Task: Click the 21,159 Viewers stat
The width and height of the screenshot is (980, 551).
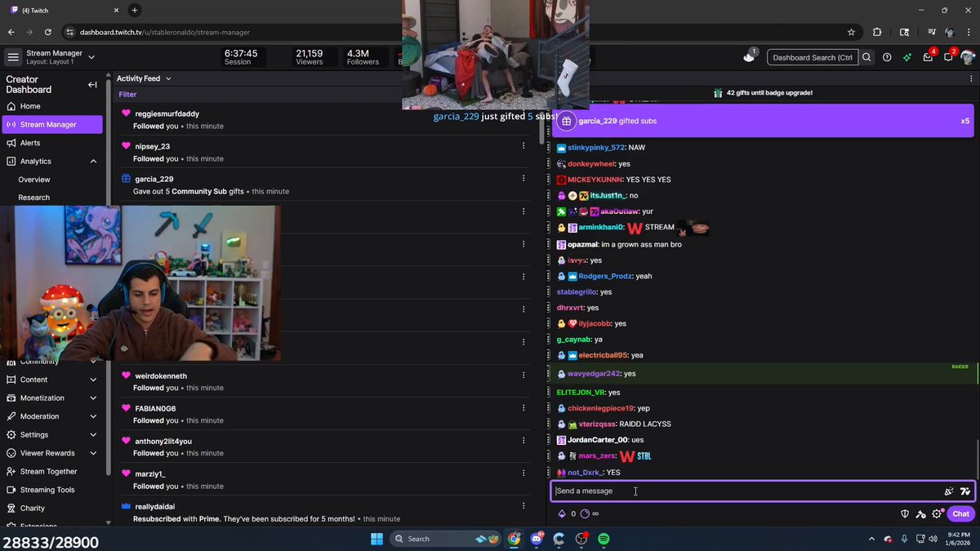Action: pyautogui.click(x=310, y=57)
